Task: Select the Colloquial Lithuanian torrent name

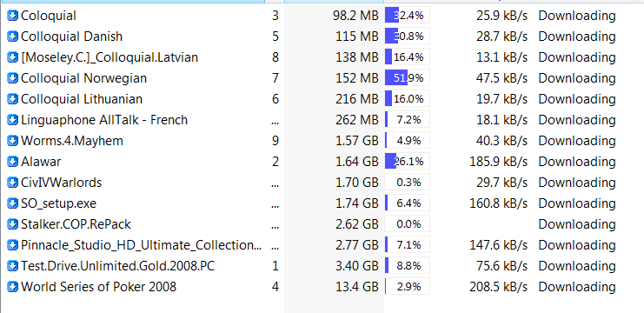Action: pos(82,99)
